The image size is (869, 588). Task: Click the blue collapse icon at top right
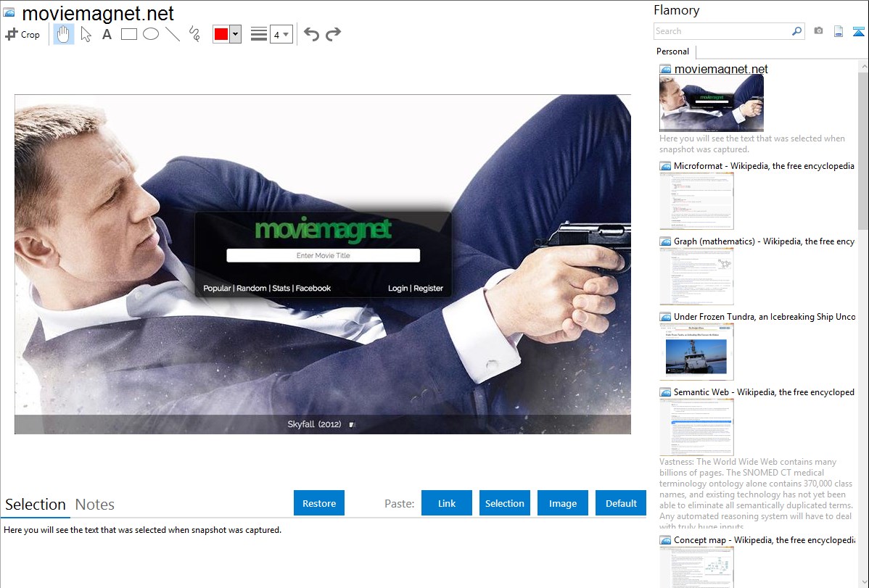[x=858, y=31]
